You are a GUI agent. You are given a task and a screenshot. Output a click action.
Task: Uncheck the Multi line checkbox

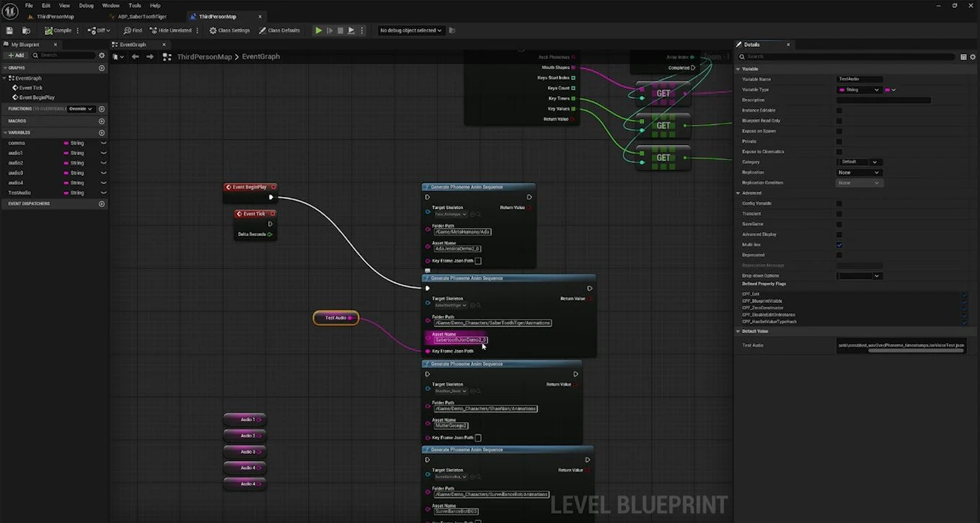[839, 245]
